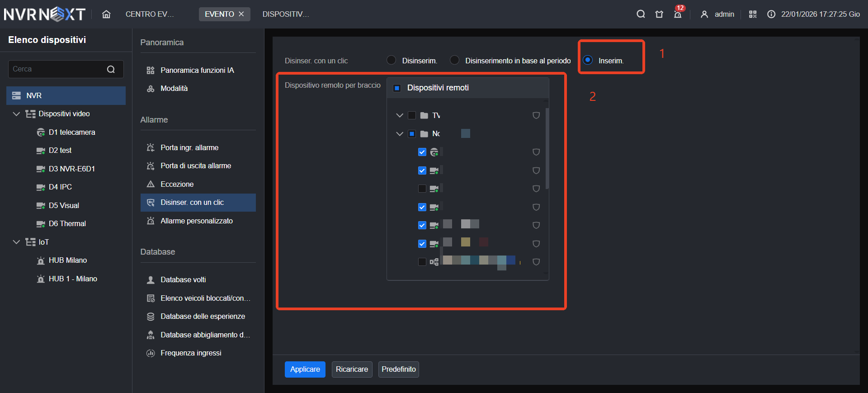Click shield icon on first camera row
The image size is (868, 393).
point(536,152)
